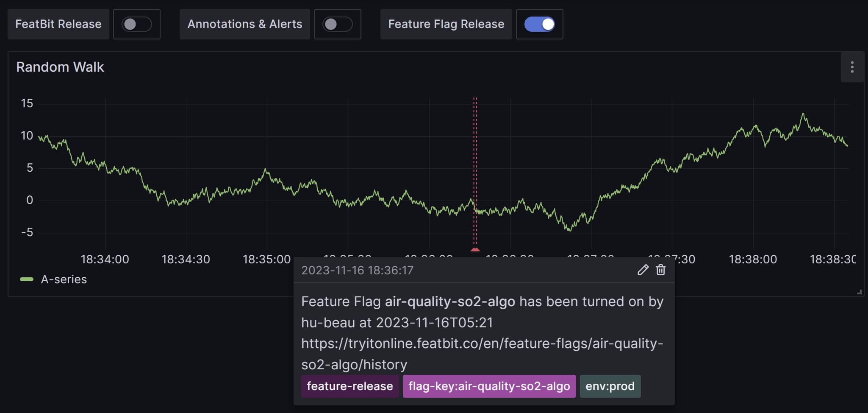Viewport: 868px width, 413px height.
Task: Open the Random Walk panel title menu
Action: 60,67
